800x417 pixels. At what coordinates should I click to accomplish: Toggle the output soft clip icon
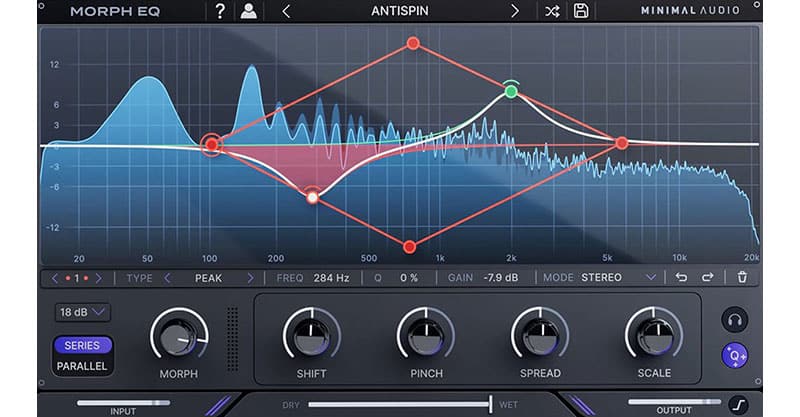tap(738, 405)
